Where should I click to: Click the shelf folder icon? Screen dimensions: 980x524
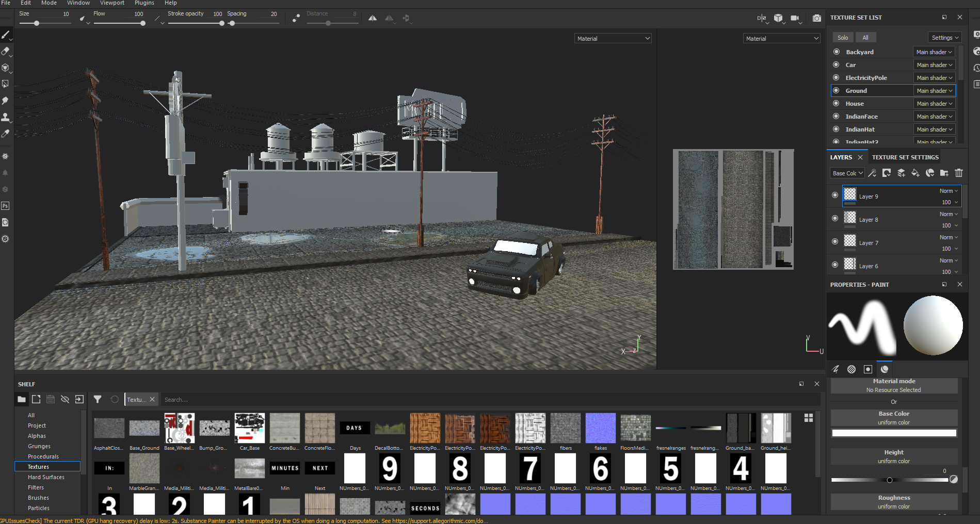point(22,399)
